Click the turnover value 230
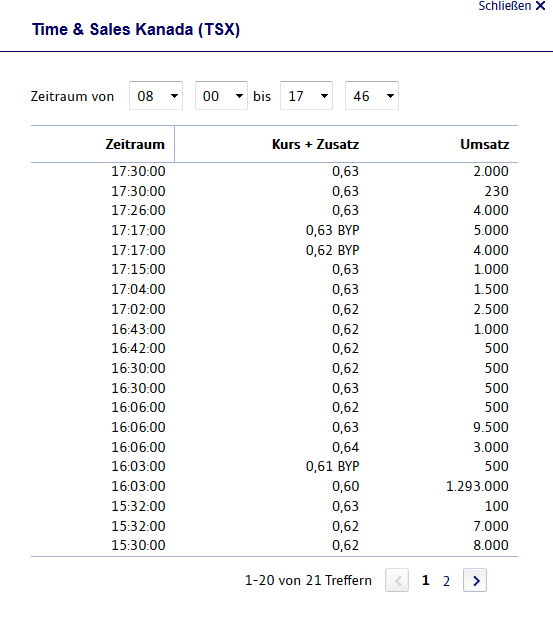This screenshot has height=636, width=553. [496, 191]
